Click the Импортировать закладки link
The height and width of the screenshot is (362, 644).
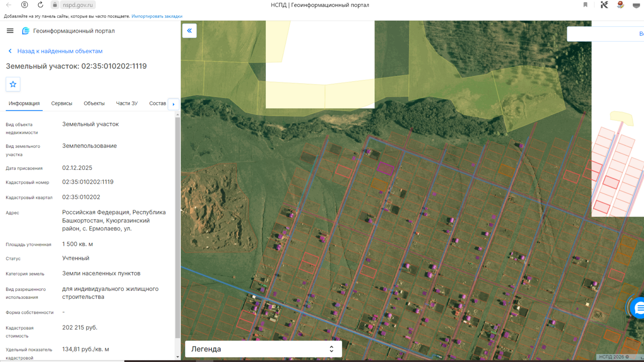(x=157, y=16)
